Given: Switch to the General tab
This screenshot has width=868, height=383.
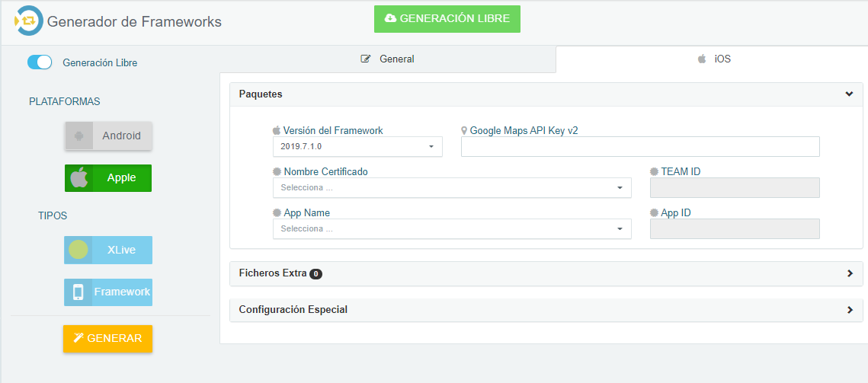Looking at the screenshot, I should coord(387,59).
